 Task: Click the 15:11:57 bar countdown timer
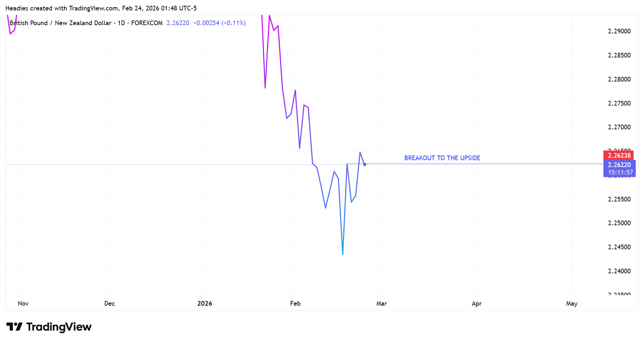click(620, 172)
